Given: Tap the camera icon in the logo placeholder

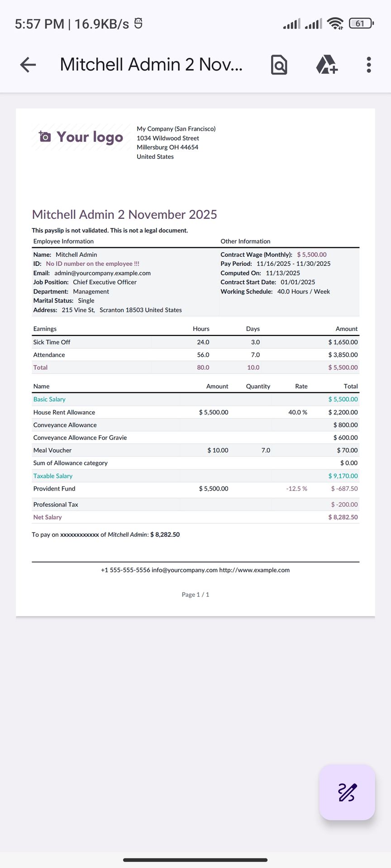Looking at the screenshot, I should click(x=45, y=137).
